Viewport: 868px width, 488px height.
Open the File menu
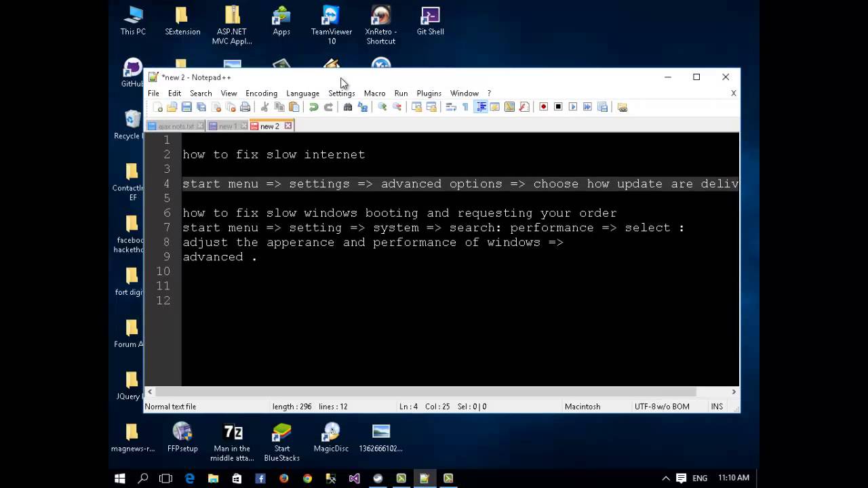[154, 94]
